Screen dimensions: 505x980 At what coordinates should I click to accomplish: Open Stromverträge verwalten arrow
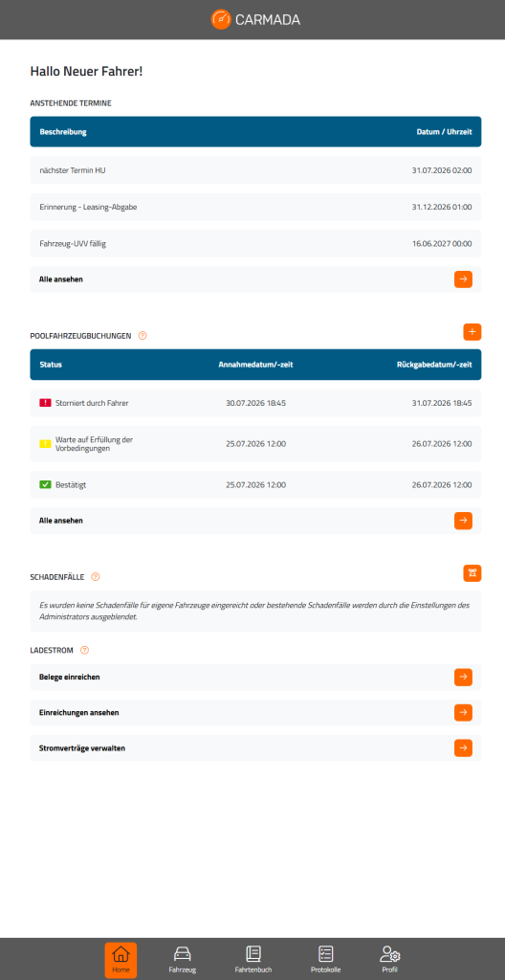[x=463, y=748]
